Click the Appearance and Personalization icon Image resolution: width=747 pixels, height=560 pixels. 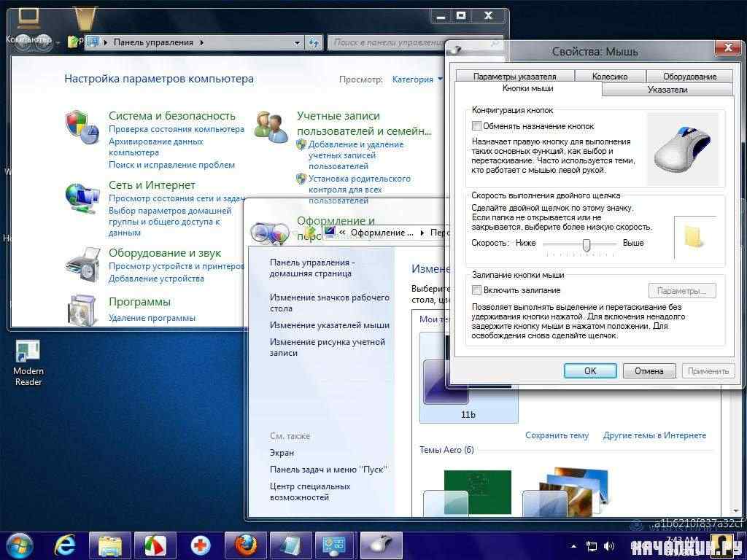270,233
